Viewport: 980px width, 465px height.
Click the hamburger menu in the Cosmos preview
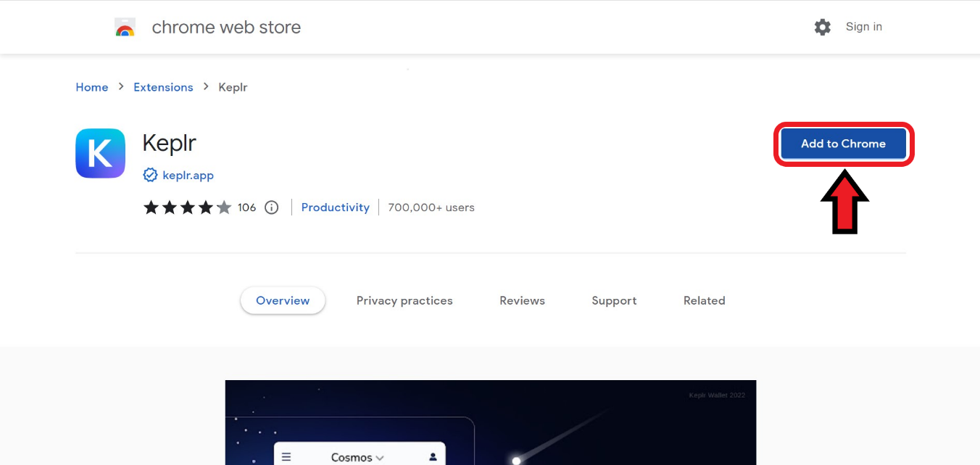(x=286, y=457)
